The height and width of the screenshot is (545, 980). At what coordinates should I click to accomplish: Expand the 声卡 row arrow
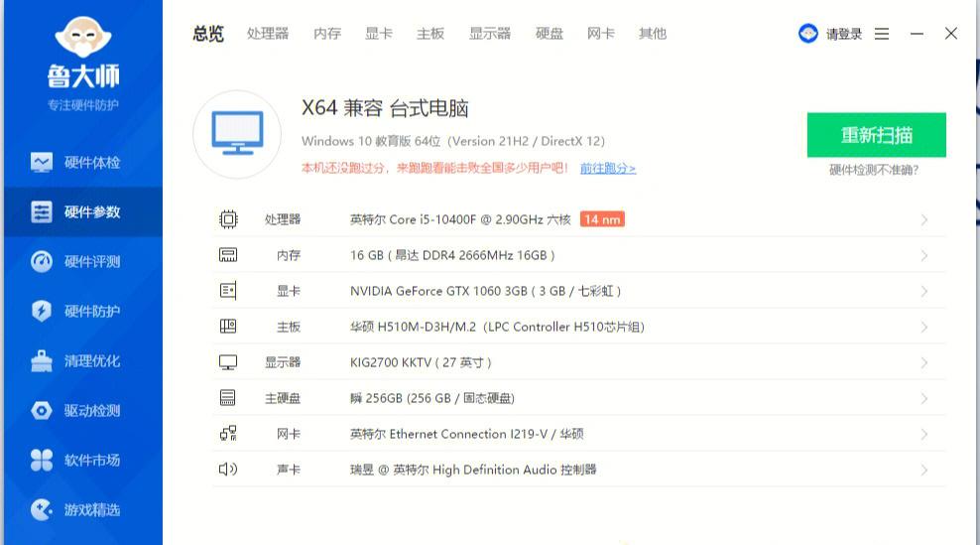[x=924, y=470]
